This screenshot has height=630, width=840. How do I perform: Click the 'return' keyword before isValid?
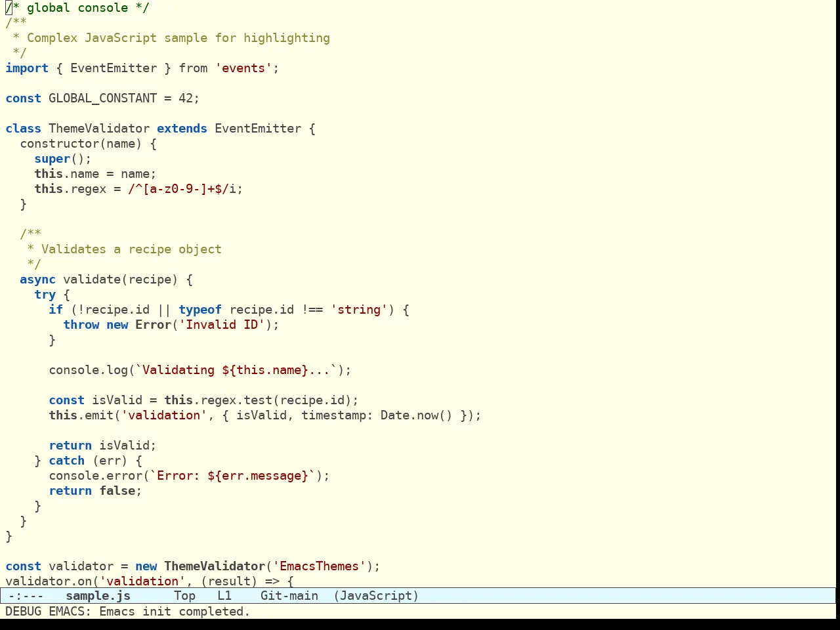70,446
